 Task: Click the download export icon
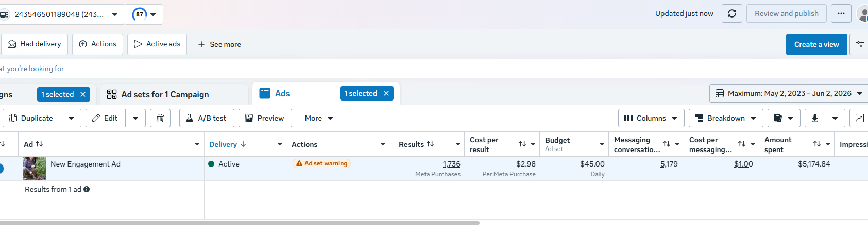point(815,118)
